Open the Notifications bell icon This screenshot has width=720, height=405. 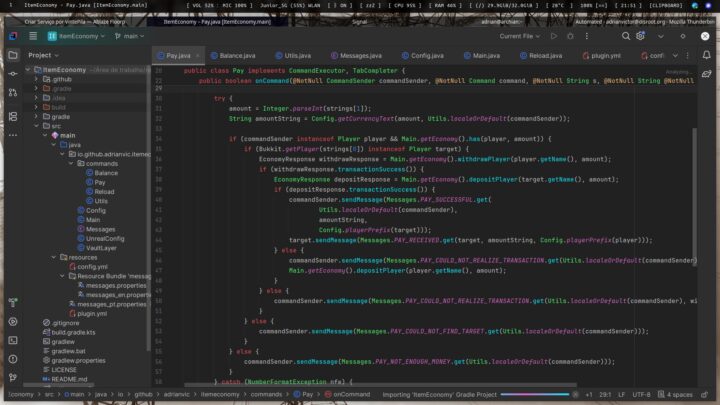(x=707, y=55)
